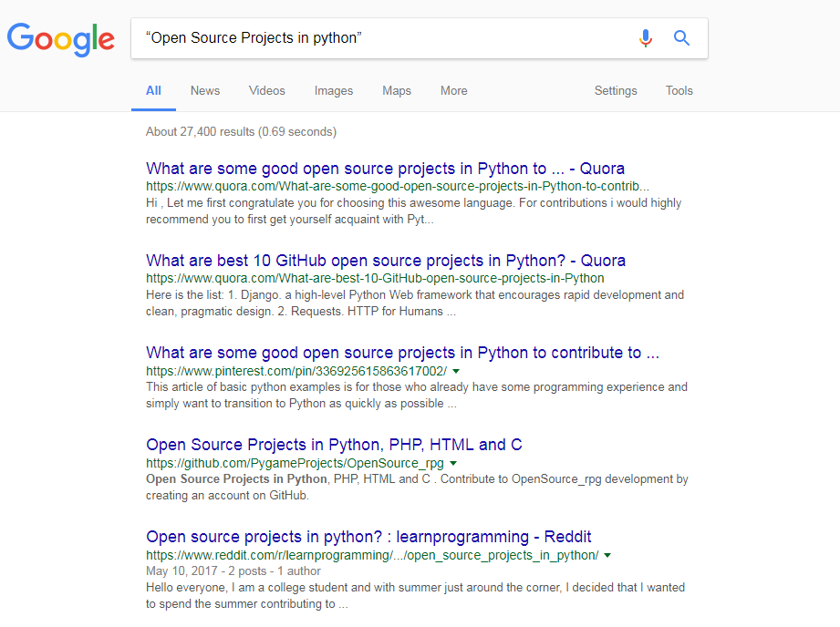Viewport: 840px width, 627px height.
Task: Expand dropdown arrow beside GitHub OpenSource_rpg URL
Action: point(453,463)
